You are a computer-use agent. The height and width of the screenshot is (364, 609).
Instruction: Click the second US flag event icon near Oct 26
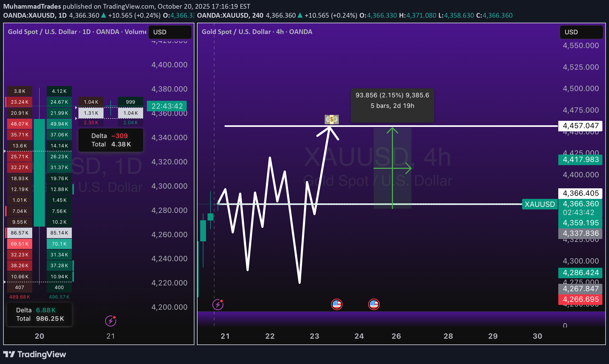(x=374, y=304)
